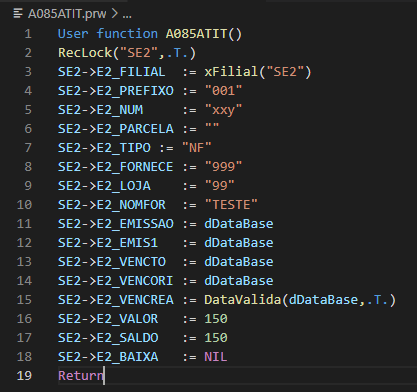The width and height of the screenshot is (417, 392).
Task: Click the NIL value on line 18
Action: tap(216, 357)
